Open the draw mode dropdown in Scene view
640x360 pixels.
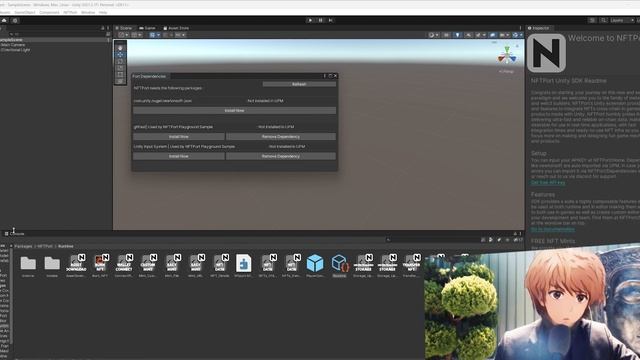tap(433, 35)
